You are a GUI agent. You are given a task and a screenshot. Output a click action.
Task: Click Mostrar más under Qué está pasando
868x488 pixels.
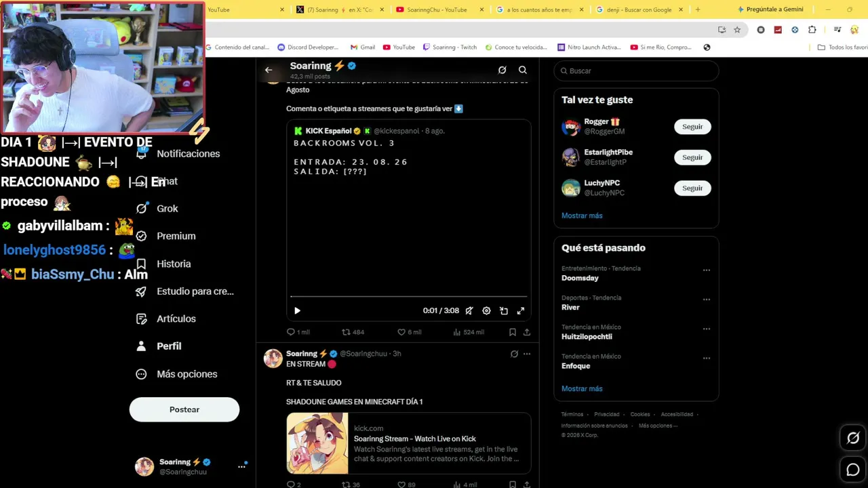pyautogui.click(x=582, y=389)
